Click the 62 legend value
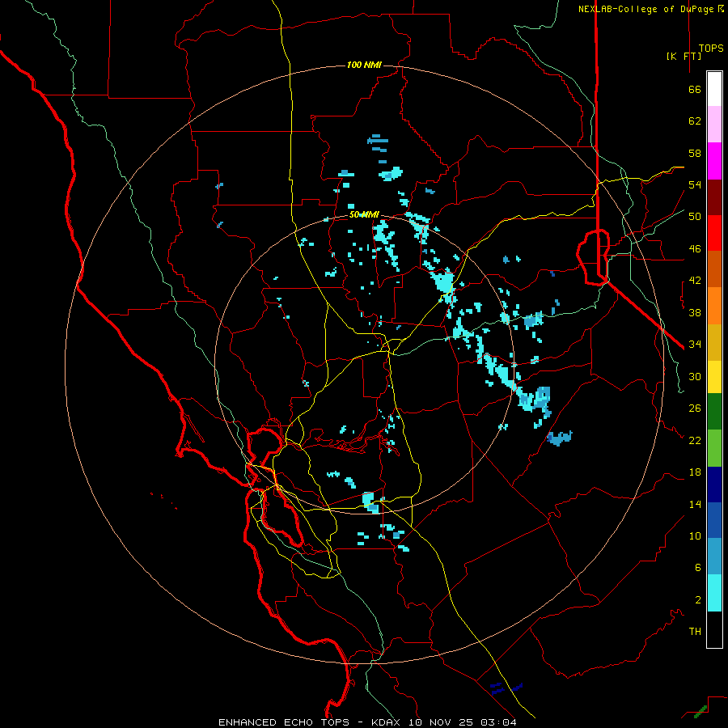The image size is (728, 728). pyautogui.click(x=695, y=121)
